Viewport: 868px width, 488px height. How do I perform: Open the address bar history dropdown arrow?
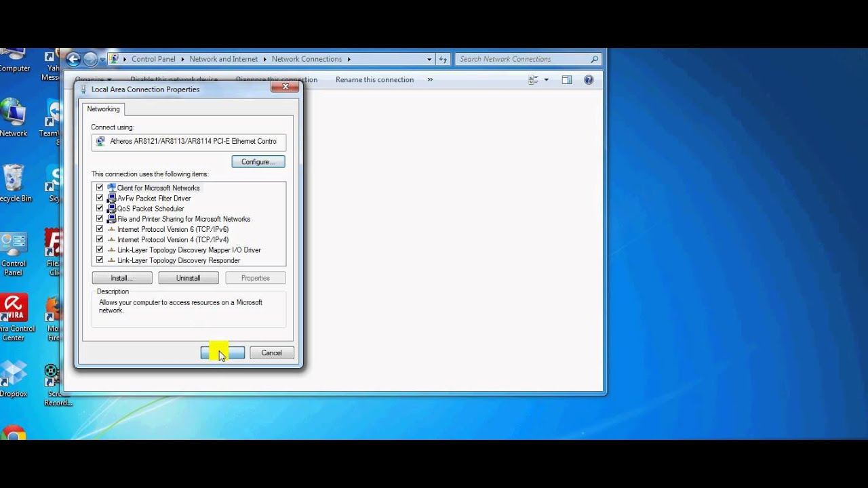pos(429,59)
